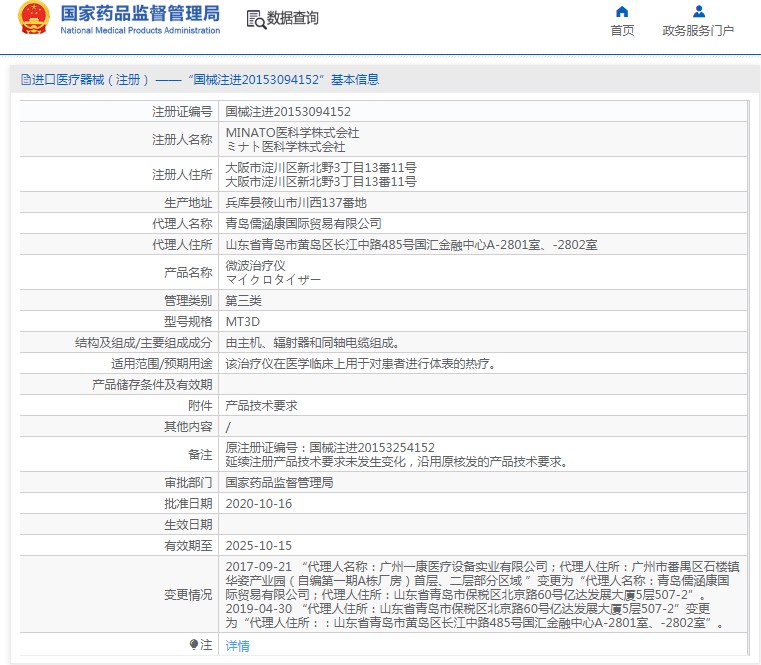Select registration number 国械注进20153094152 cell
Screen dimensions: 761x665
288,112
